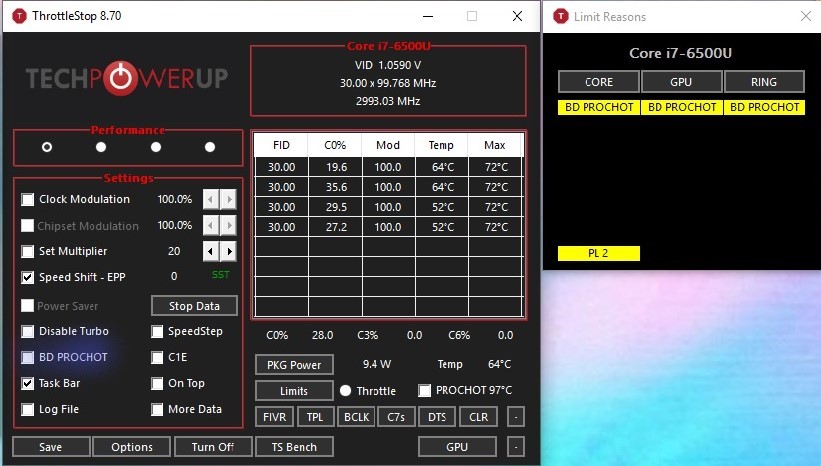Click the BCLK button

point(357,417)
